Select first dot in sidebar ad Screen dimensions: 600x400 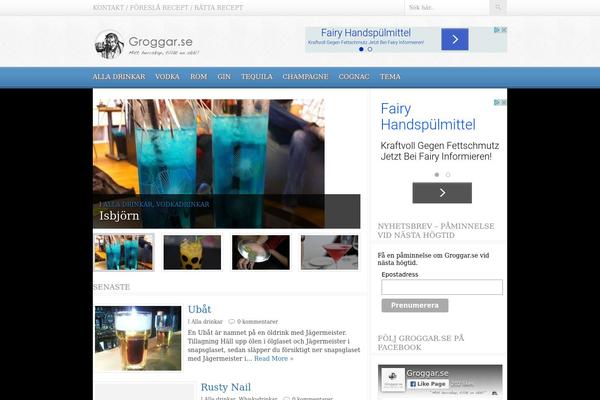pyautogui.click(x=437, y=175)
